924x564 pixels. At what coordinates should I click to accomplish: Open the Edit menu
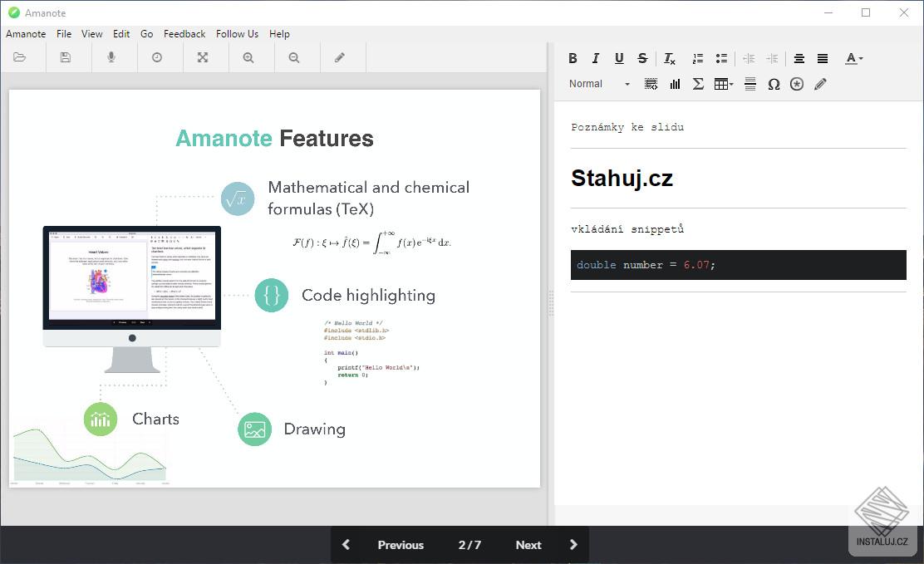tap(121, 33)
